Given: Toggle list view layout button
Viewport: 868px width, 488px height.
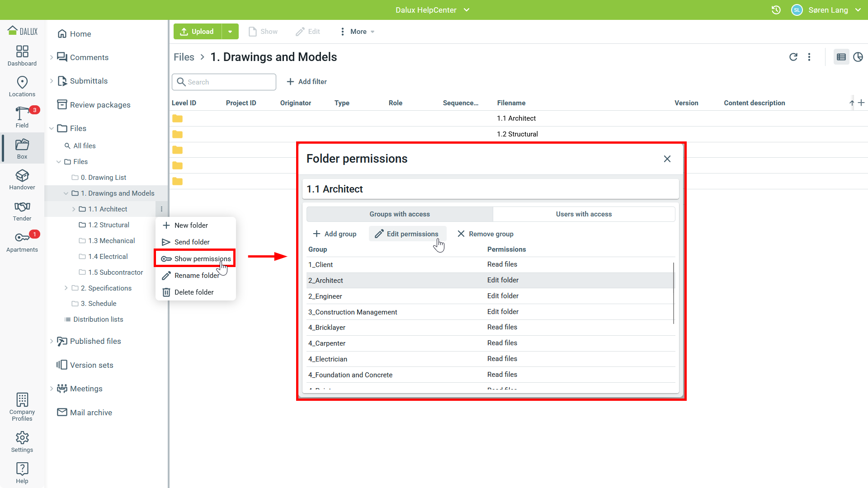Looking at the screenshot, I should coord(841,57).
